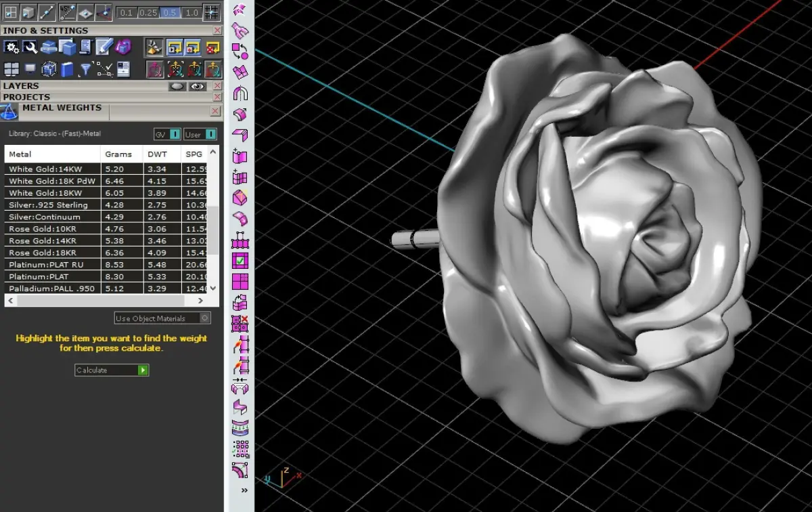Set grid snap value to 0.1
The height and width of the screenshot is (512, 812).
click(x=127, y=12)
